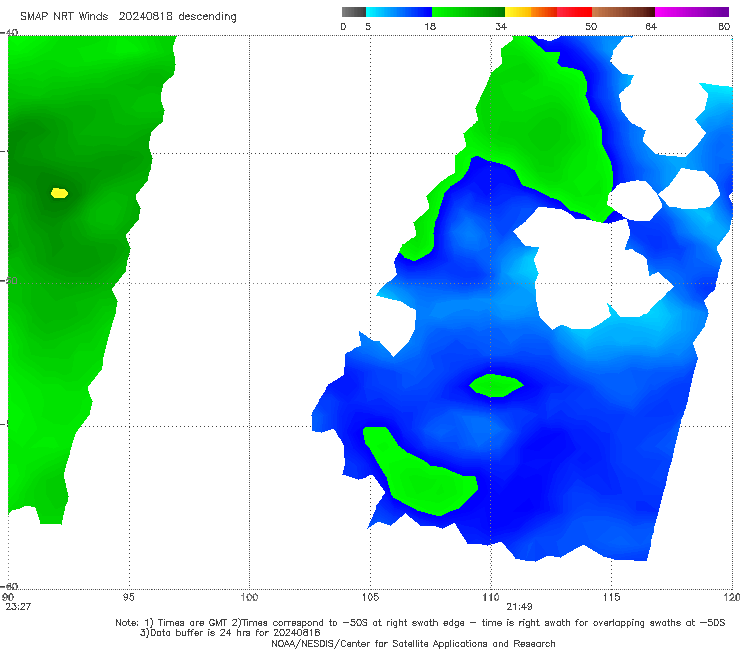
Task: Click the longitude label '95'
Action: 128,597
